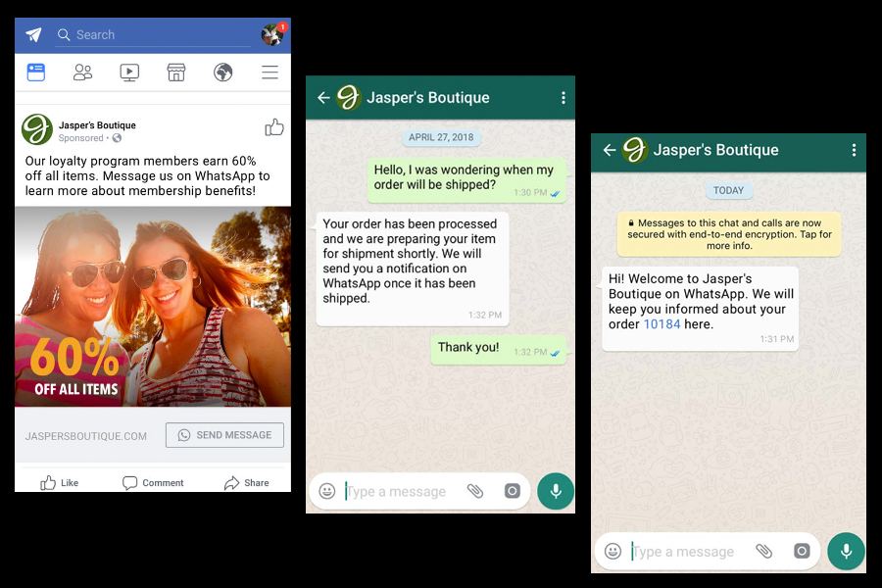This screenshot has width=882, height=588.
Task: Click Comment under the sponsored post
Action: [152, 482]
